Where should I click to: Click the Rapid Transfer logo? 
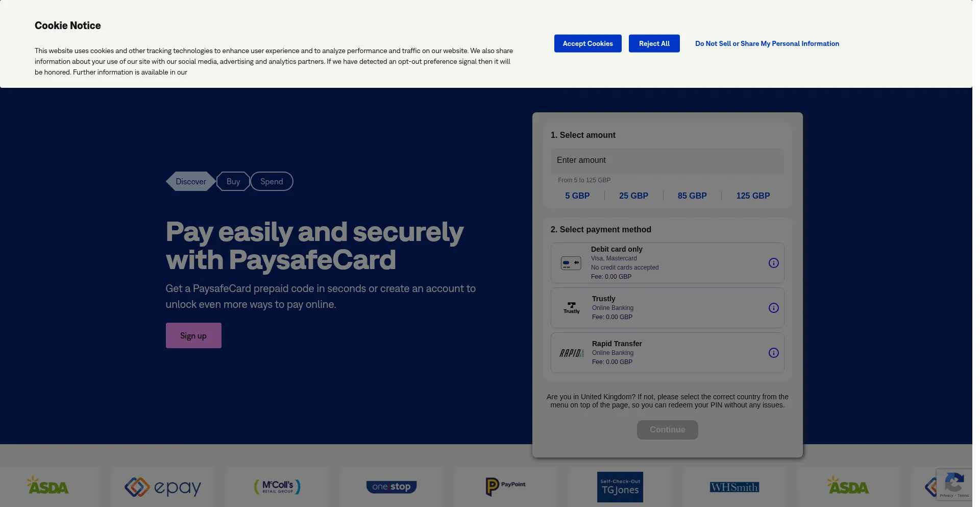[x=571, y=353]
